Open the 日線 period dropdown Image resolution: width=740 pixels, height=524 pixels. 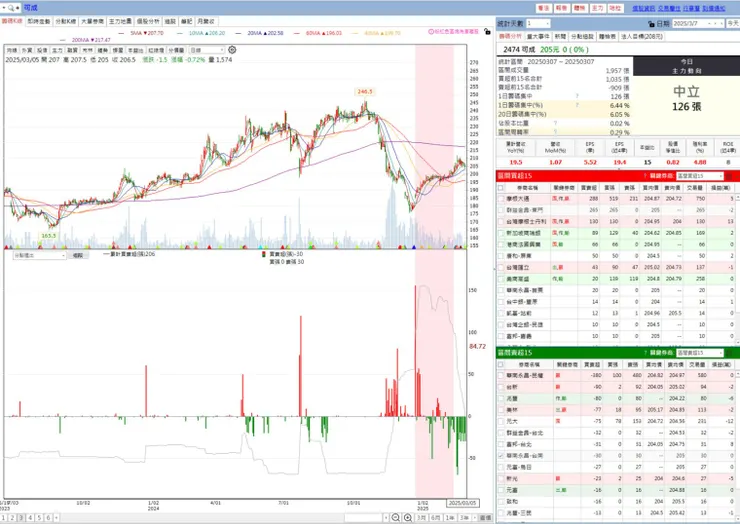tap(207, 50)
